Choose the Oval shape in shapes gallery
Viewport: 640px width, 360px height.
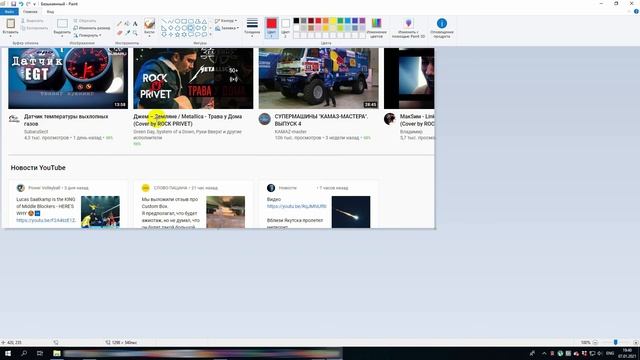(178, 21)
